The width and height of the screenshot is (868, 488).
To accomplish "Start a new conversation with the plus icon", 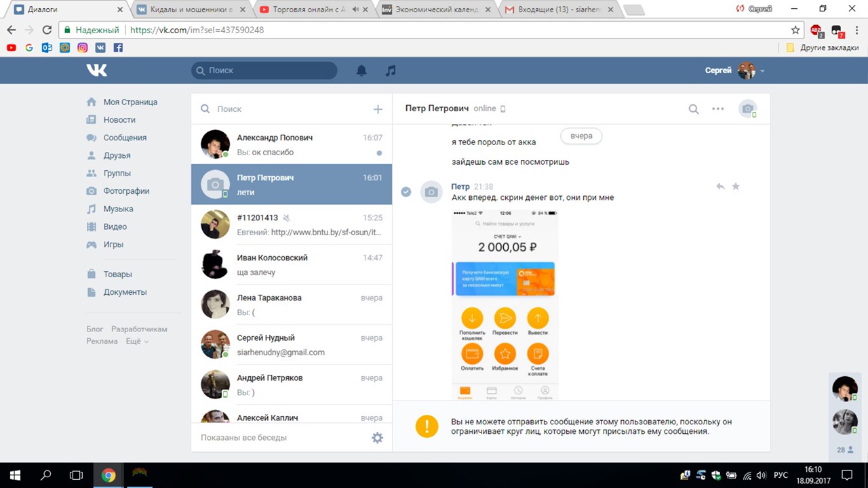I will 378,109.
